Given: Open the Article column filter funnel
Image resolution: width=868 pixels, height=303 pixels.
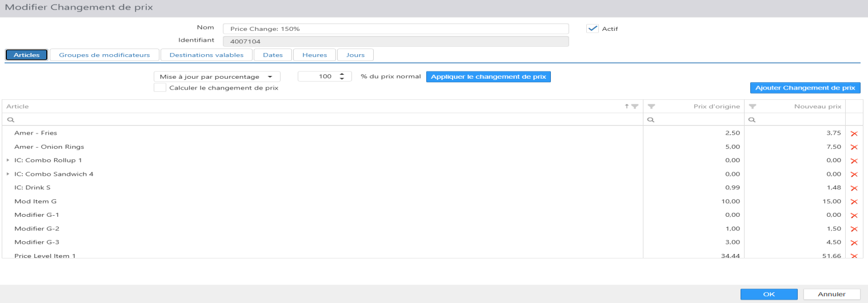Looking at the screenshot, I should click(x=635, y=106).
